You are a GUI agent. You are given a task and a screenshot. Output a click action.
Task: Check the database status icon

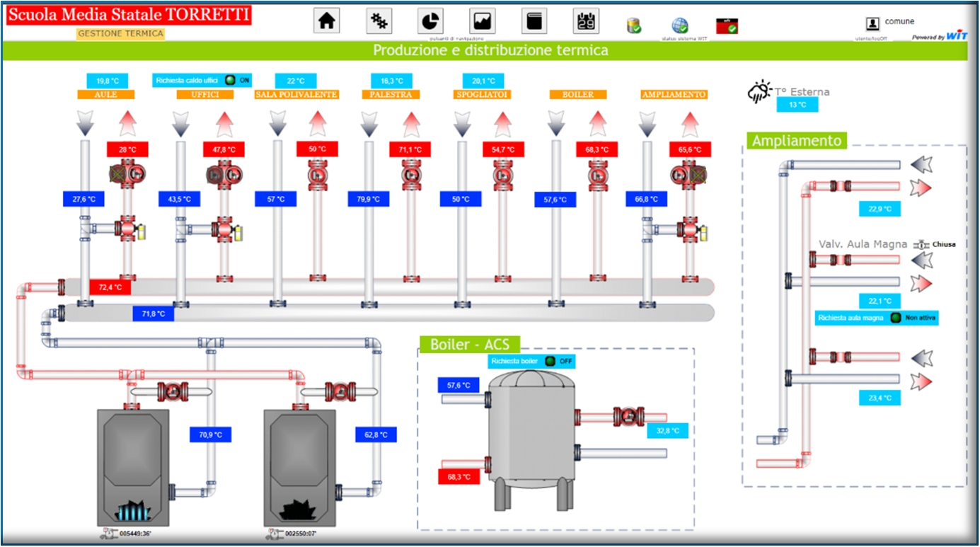pyautogui.click(x=634, y=26)
